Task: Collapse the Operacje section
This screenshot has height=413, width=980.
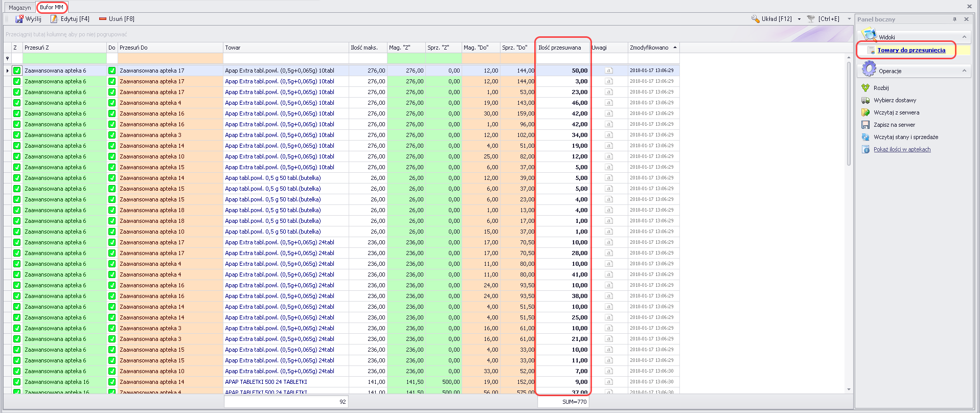Action: pos(964,71)
